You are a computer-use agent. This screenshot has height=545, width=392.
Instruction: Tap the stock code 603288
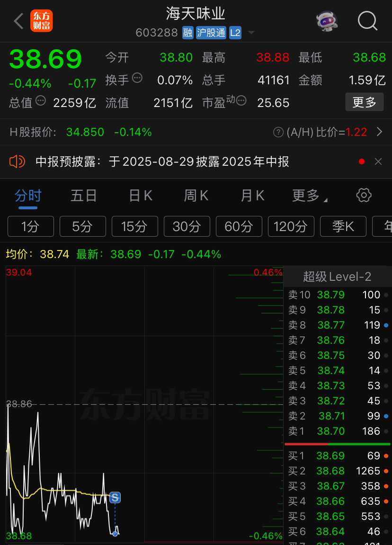click(x=157, y=33)
